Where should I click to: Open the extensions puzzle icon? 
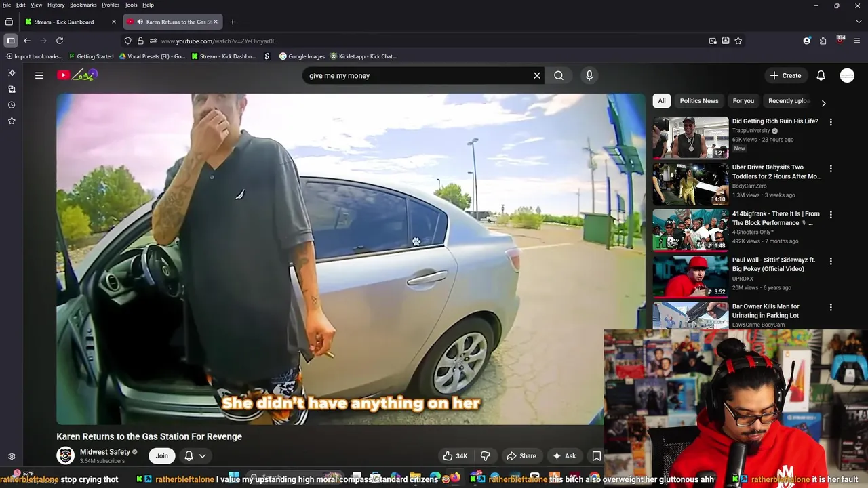[823, 41]
